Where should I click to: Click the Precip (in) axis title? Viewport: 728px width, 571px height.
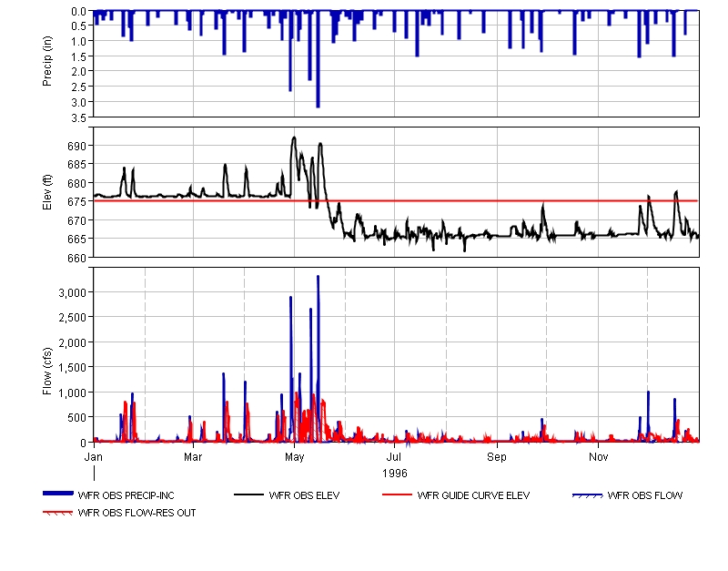point(47,63)
